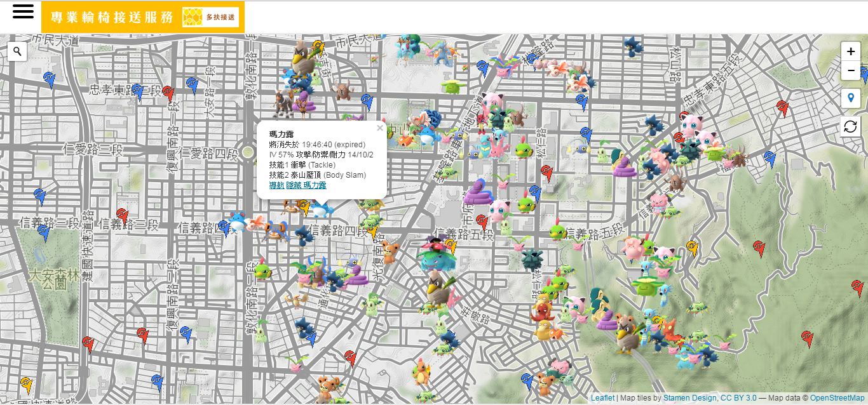Select the small brown Pidgey marker
868x405 pixels.
(x=297, y=300)
